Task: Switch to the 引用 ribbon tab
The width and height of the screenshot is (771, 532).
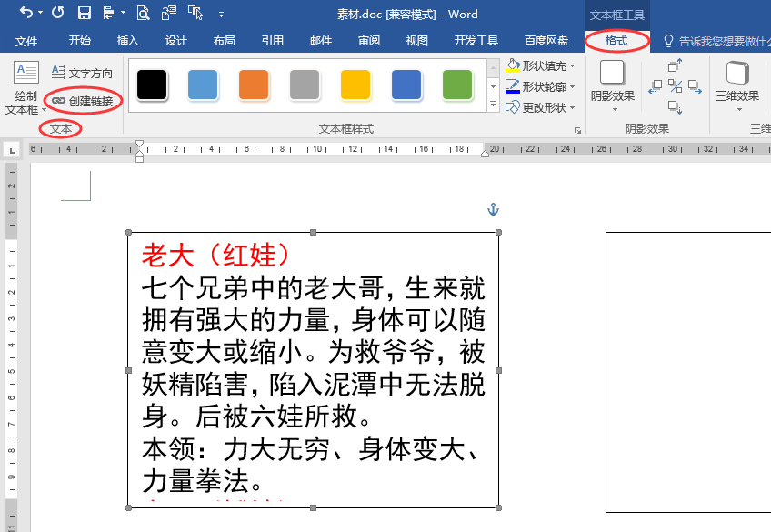Action: tap(273, 41)
